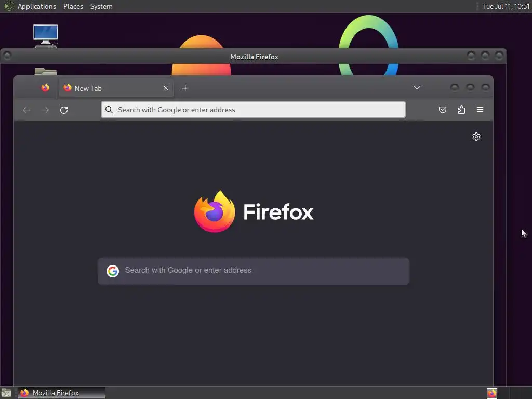Open a new tab with plus button
Viewport: 532px width, 399px height.
[185, 88]
